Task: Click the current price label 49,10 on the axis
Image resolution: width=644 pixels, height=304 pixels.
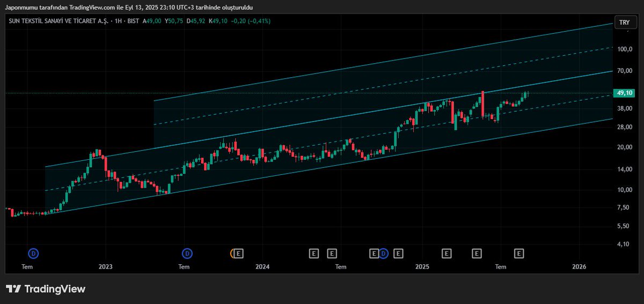Action: click(x=624, y=93)
